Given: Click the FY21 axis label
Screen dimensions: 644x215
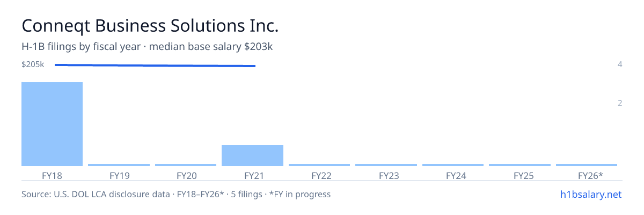Looking at the screenshot, I should pyautogui.click(x=252, y=175).
